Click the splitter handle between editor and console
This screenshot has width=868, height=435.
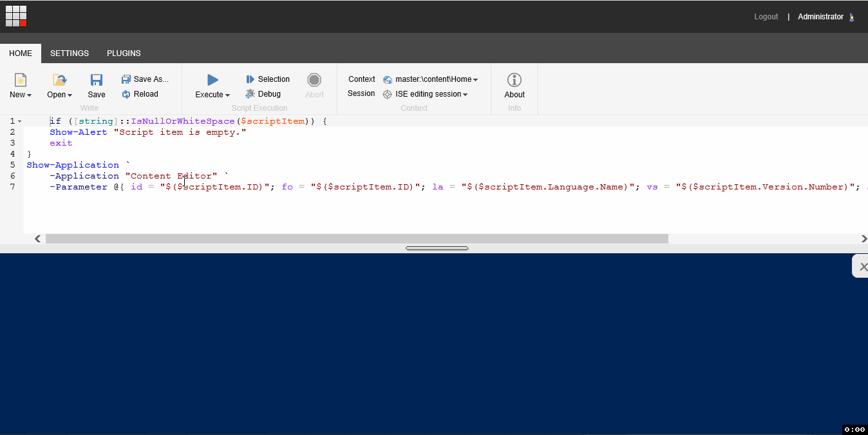[x=437, y=248]
